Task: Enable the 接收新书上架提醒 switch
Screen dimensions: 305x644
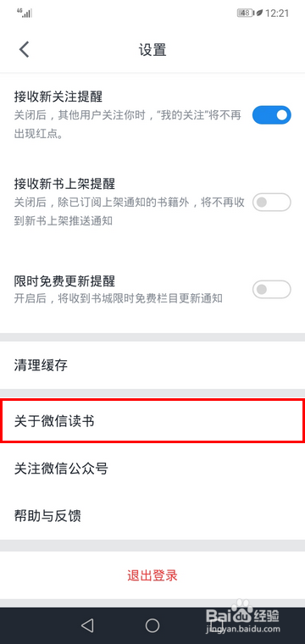Action: [x=271, y=202]
